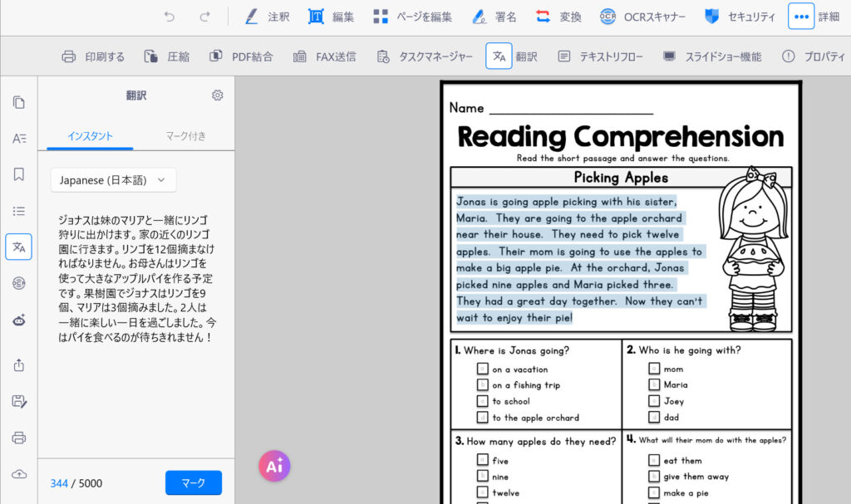Click the 詳細 three-dots more button
The height and width of the screenshot is (504, 851).
point(801,17)
